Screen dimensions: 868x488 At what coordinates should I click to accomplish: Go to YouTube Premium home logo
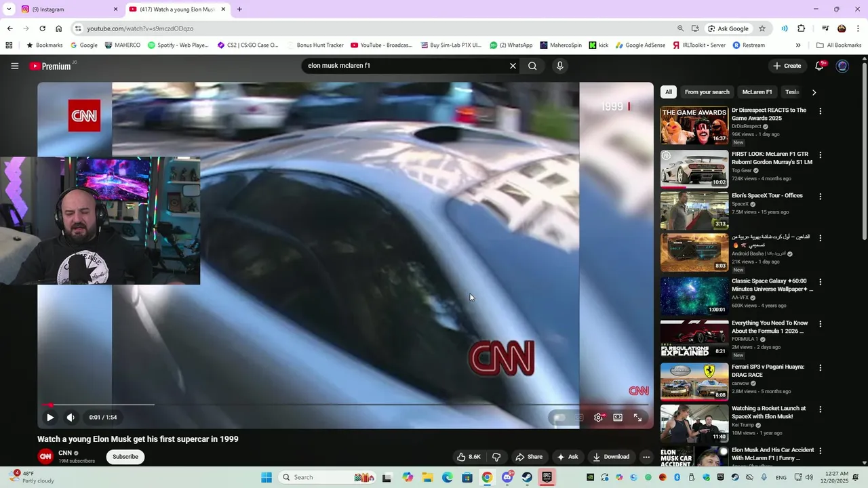pyautogui.click(x=51, y=66)
